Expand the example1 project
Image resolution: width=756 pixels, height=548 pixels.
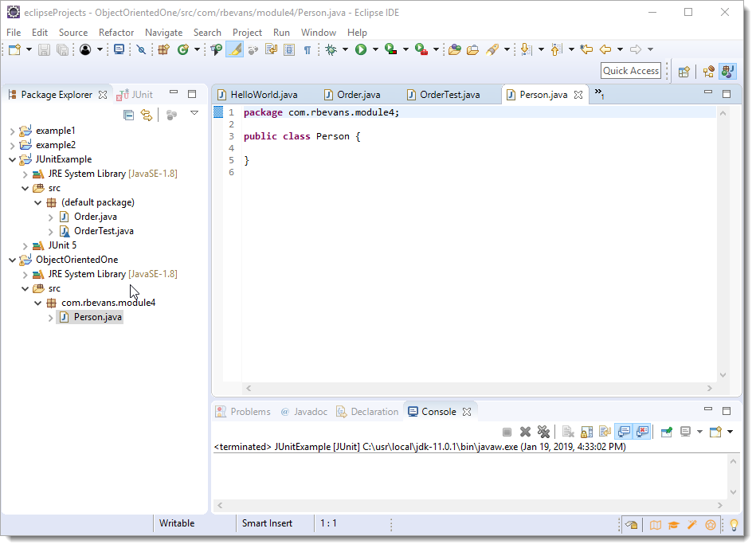(13, 131)
